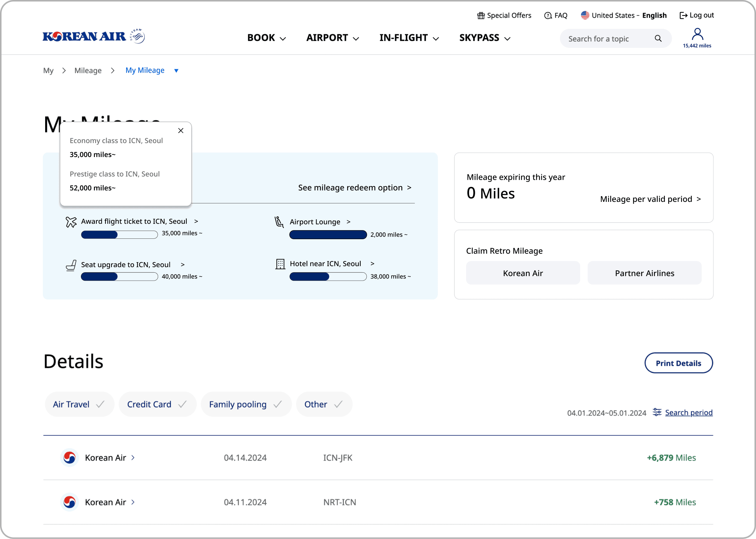This screenshot has width=756, height=539.
Task: Click ICN-JFK route text
Action: tap(338, 458)
